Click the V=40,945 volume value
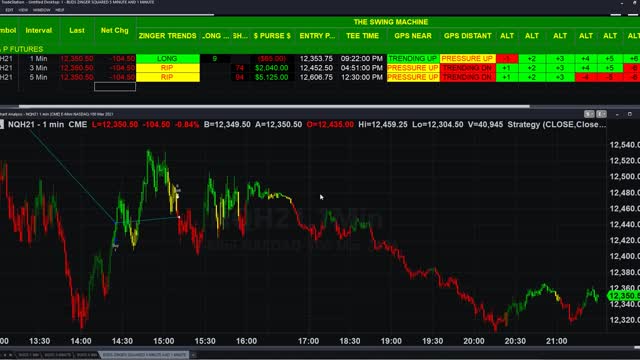The image size is (640, 360). pos(485,124)
